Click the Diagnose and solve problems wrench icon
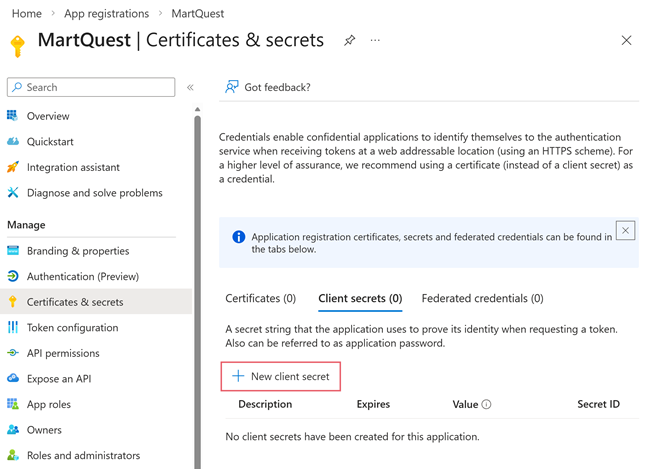650x469 pixels. [13, 192]
